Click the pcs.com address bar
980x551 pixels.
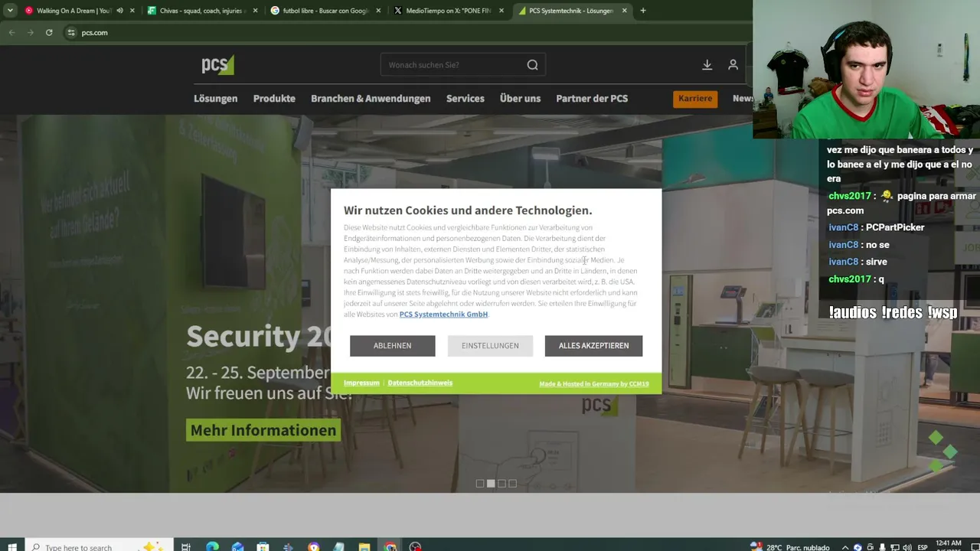406,32
